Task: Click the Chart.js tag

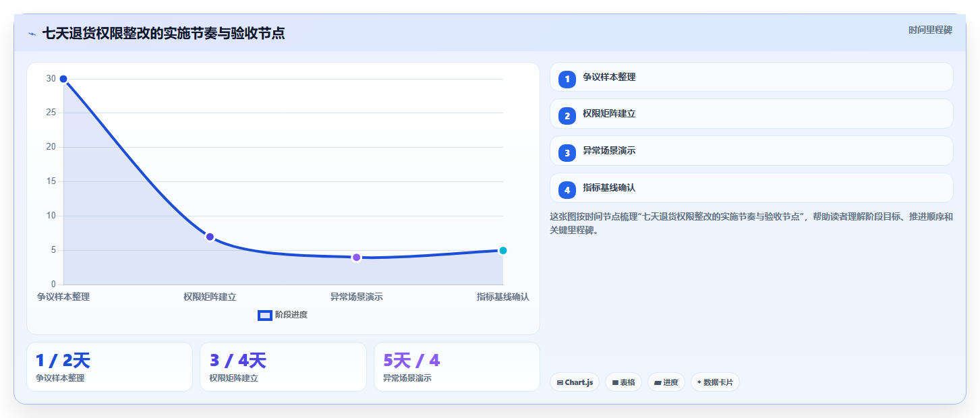Action: point(575,382)
